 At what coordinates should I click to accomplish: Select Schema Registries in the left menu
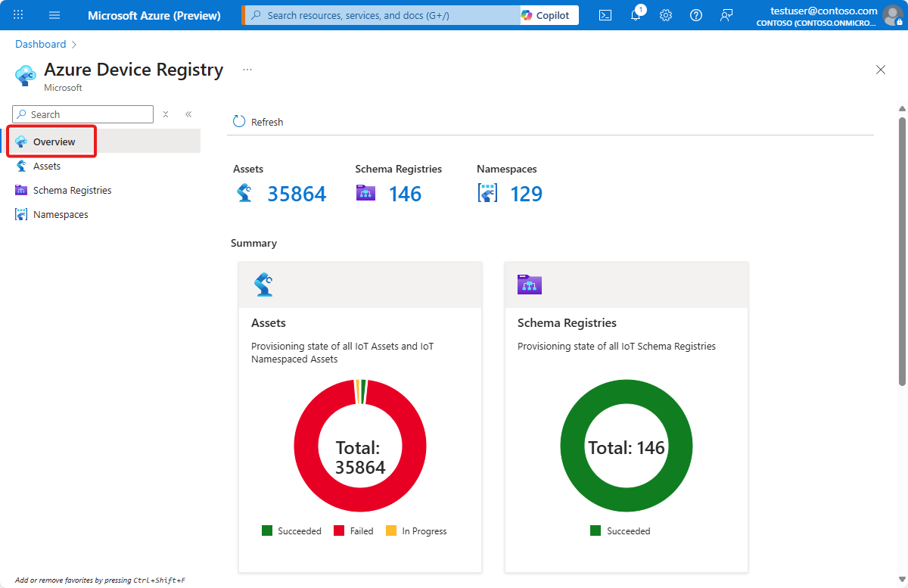[x=72, y=190]
